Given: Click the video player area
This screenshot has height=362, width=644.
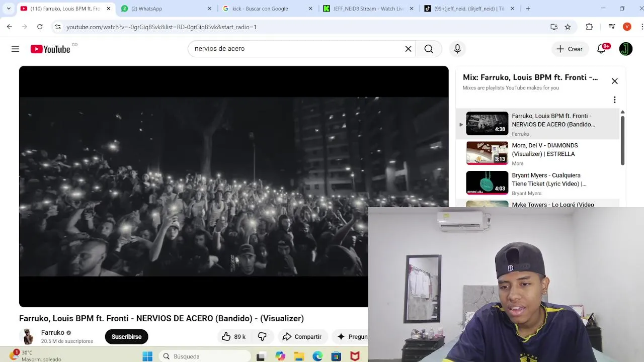Looking at the screenshot, I should 233,186.
